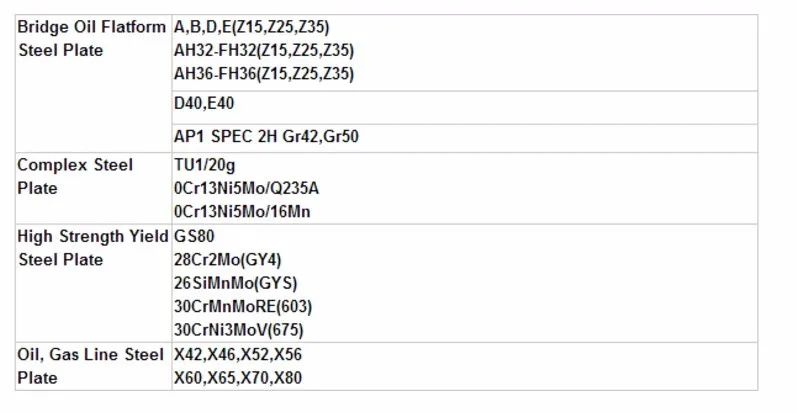Click the 26SiMnMo(GYS) entry

236,283
